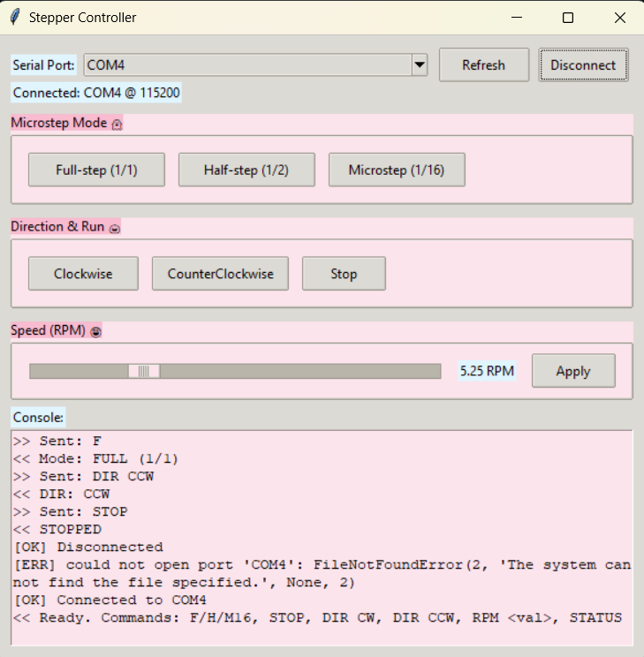Select Full-step (1/1) mode
This screenshot has width=644, height=657.
point(96,170)
